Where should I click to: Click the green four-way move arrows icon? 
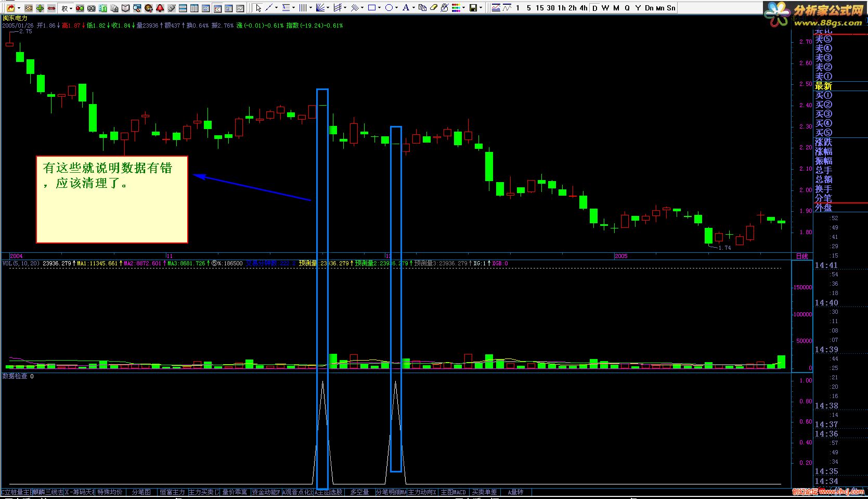coord(40,8)
